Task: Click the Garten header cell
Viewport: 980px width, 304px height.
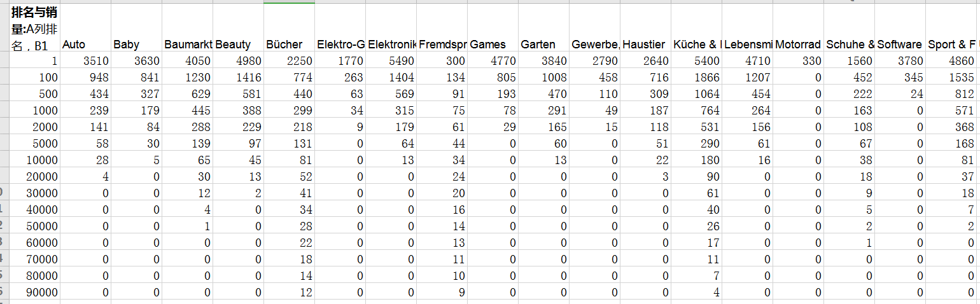Action: pos(543,28)
